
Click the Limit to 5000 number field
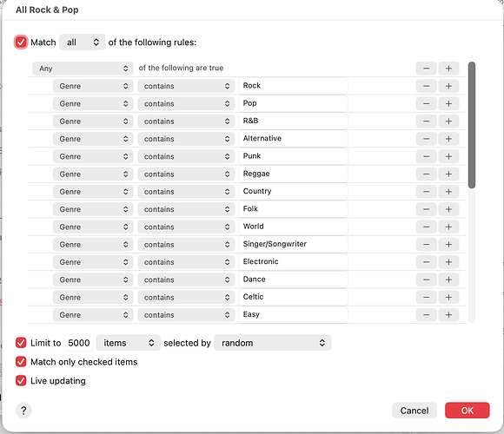coord(79,343)
